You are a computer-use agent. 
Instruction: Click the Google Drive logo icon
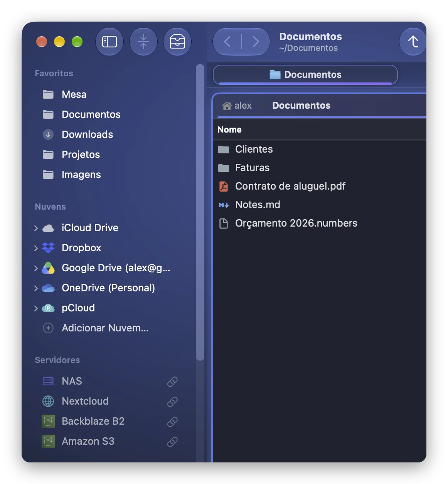click(x=48, y=268)
